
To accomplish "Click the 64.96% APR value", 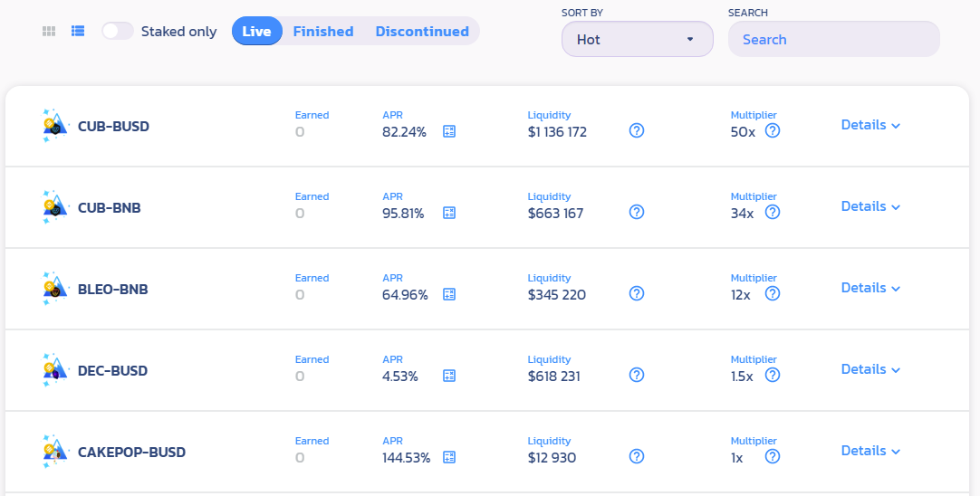I will click(405, 295).
